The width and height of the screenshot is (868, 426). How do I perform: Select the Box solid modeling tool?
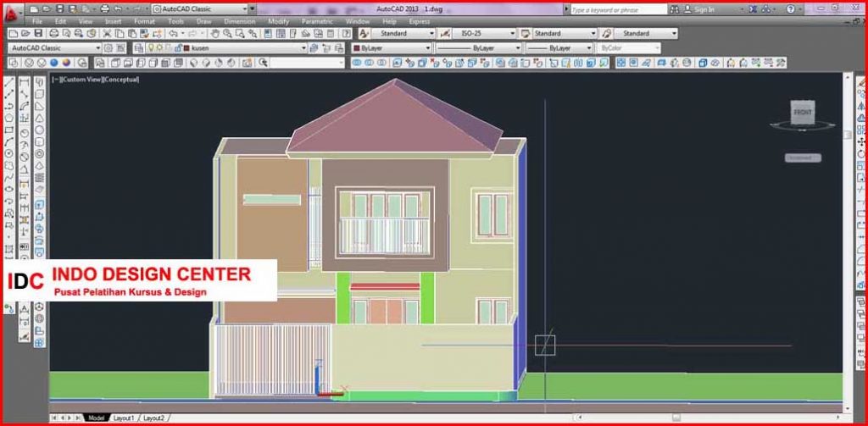[40, 94]
